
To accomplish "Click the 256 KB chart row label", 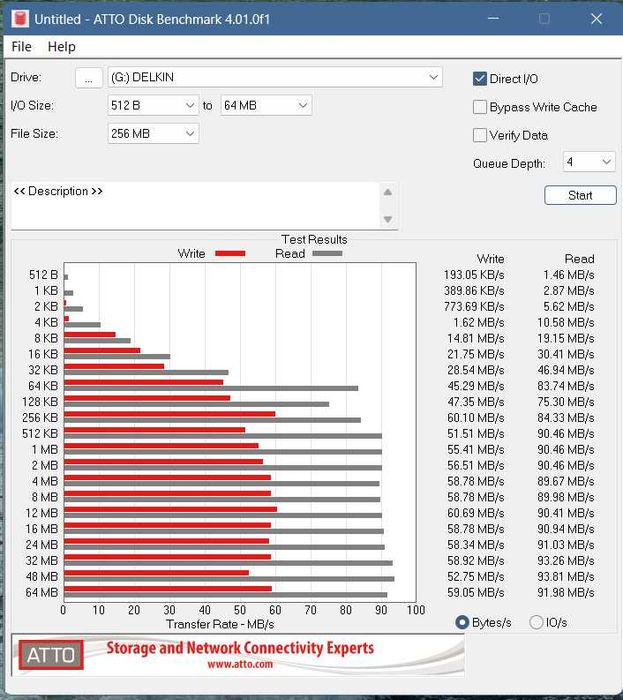I will point(40,417).
